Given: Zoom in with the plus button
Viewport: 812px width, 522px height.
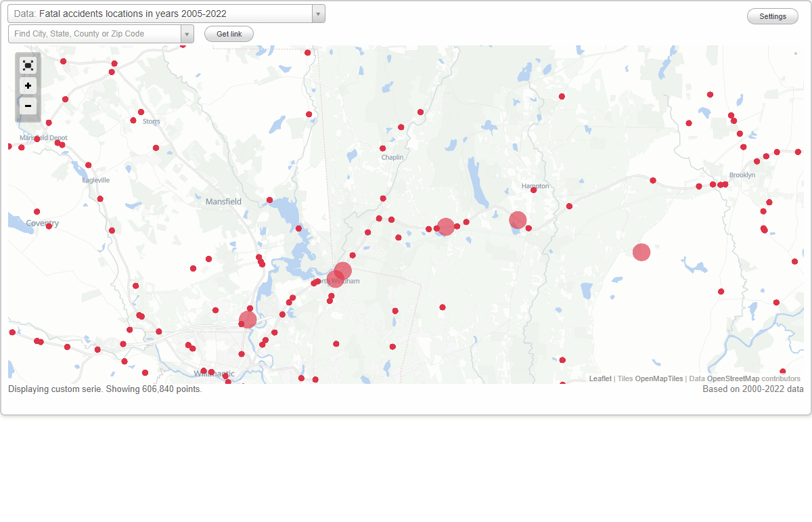Looking at the screenshot, I should [x=28, y=86].
